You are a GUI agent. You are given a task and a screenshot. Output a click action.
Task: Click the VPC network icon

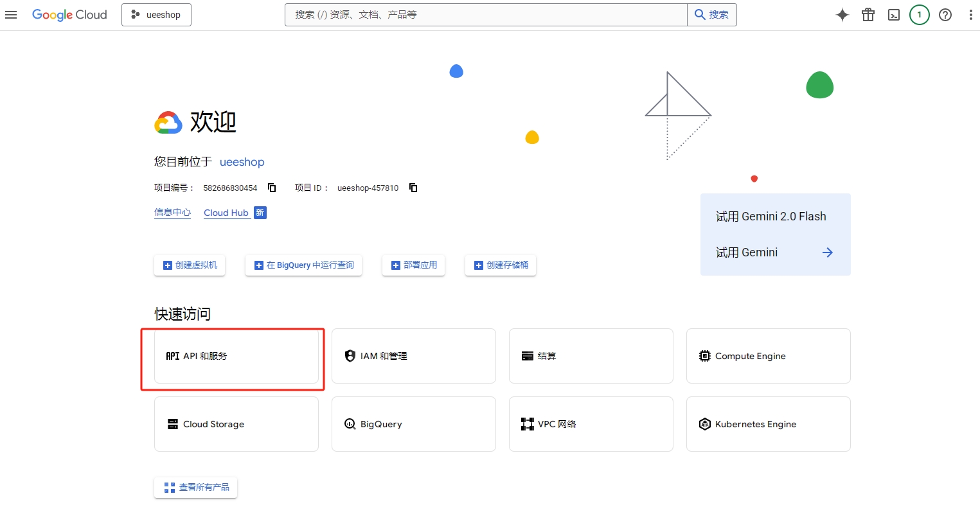(528, 424)
